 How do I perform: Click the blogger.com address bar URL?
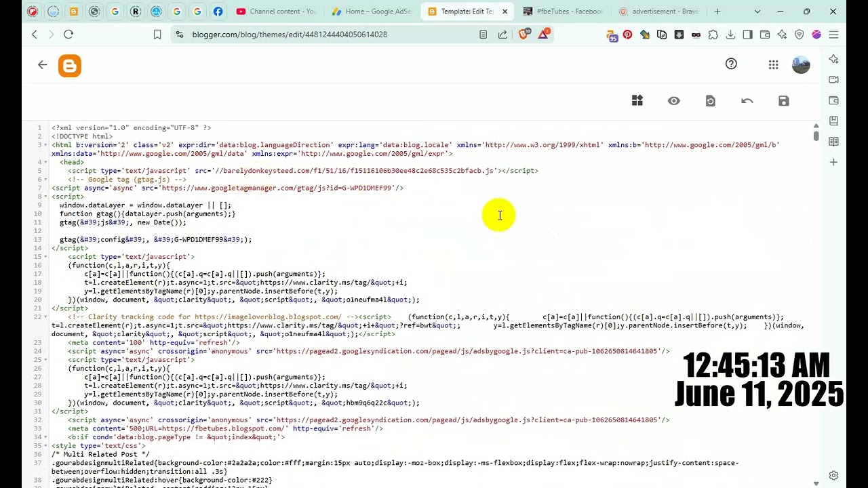click(x=290, y=35)
